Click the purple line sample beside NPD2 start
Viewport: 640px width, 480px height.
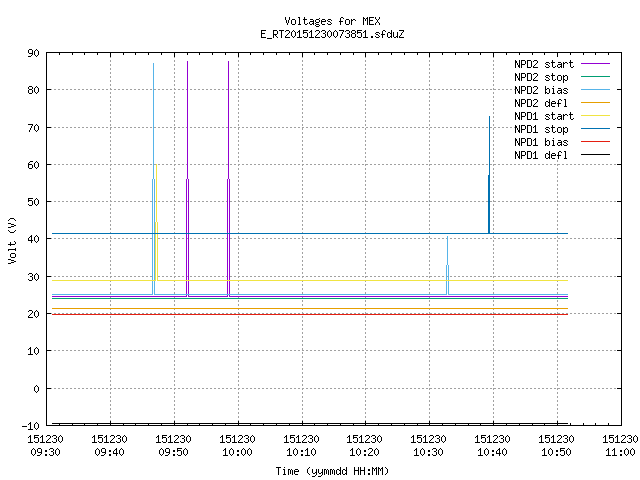(x=595, y=64)
